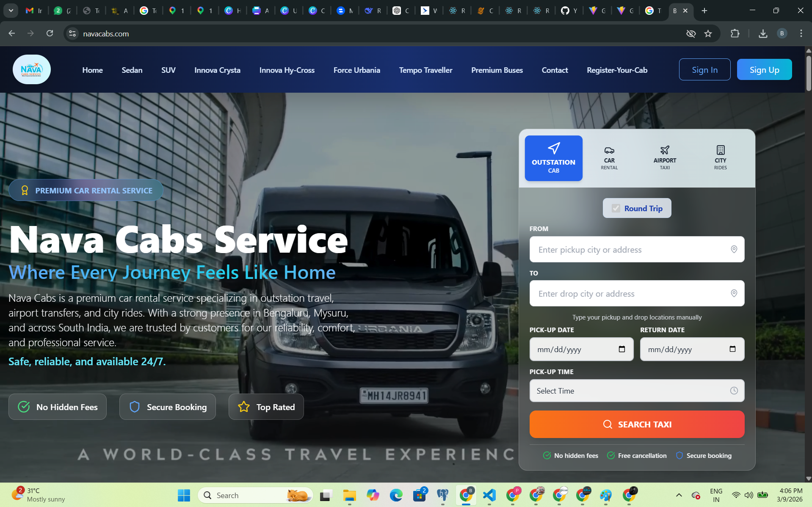Switch to the Car Rental tab
Image resolution: width=812 pixels, height=507 pixels.
(609, 158)
